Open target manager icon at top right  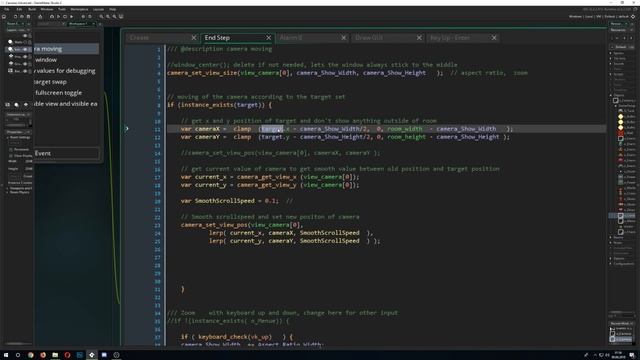coord(633,17)
